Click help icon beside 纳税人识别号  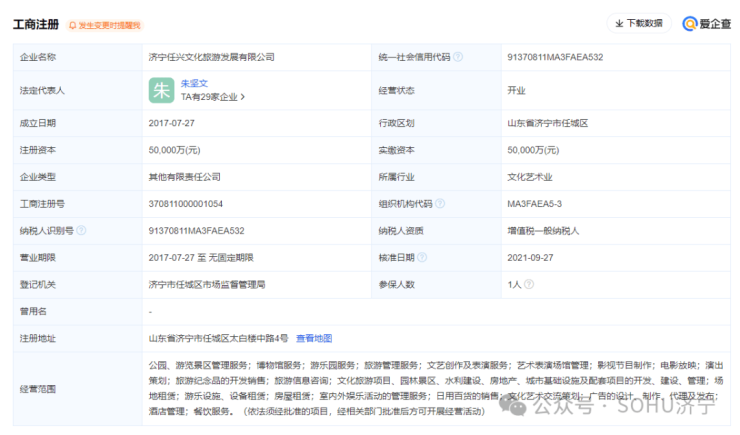pyautogui.click(x=81, y=230)
